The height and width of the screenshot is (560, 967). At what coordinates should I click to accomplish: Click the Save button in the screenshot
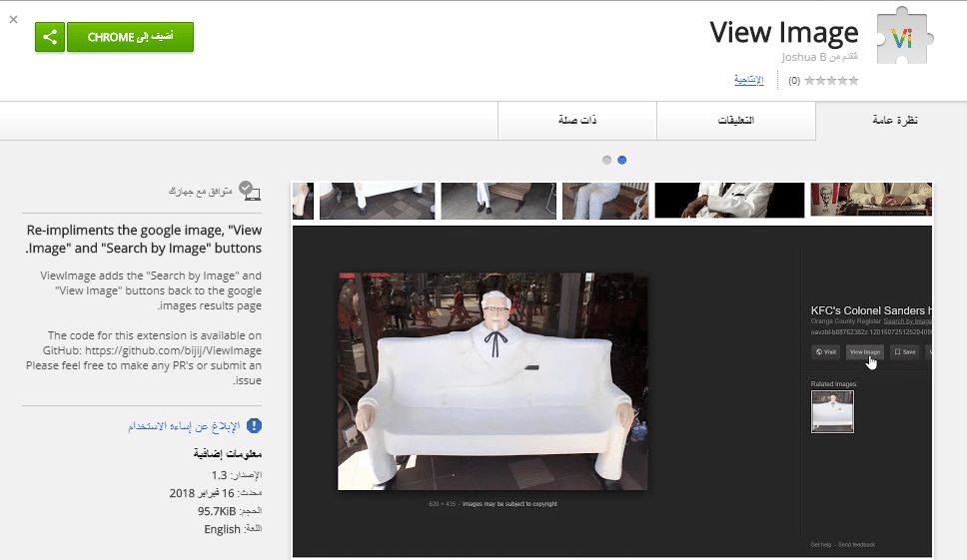(905, 351)
